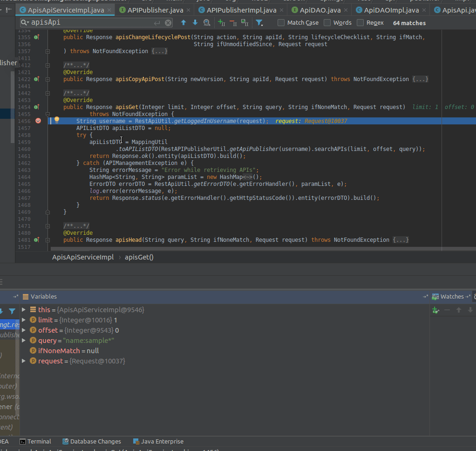This screenshot has width=476, height=451.
Task: Expand the 'request' variable node
Action: 24,361
